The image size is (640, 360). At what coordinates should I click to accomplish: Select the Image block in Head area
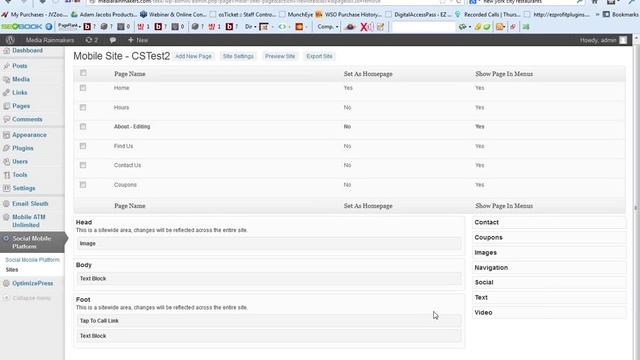point(269,244)
